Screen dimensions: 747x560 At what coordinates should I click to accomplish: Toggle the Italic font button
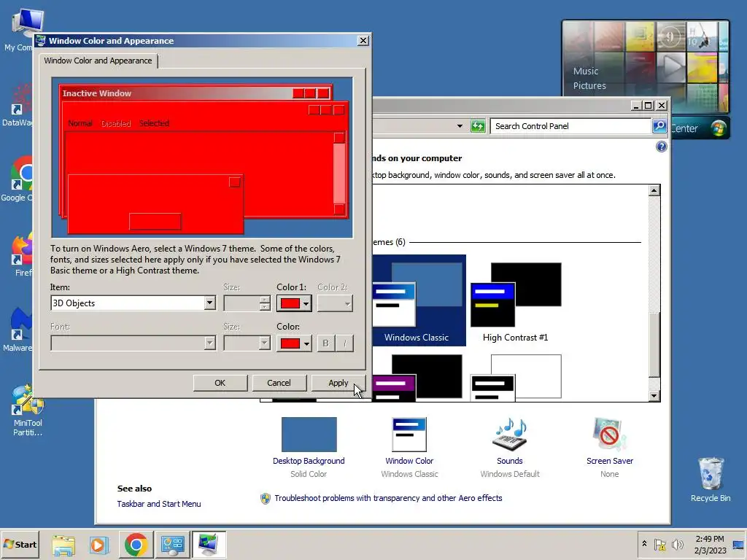pos(344,343)
